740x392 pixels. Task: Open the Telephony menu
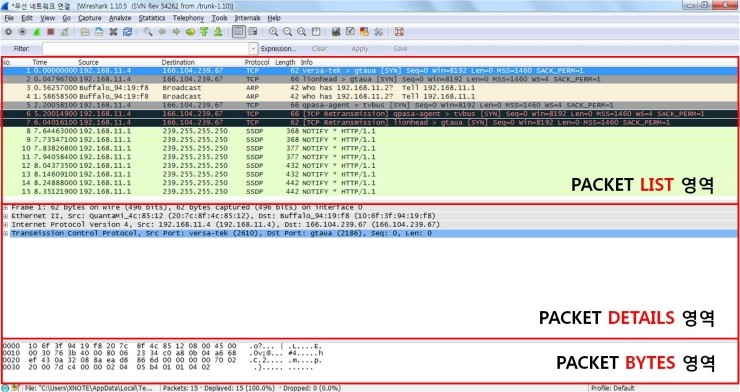click(188, 18)
